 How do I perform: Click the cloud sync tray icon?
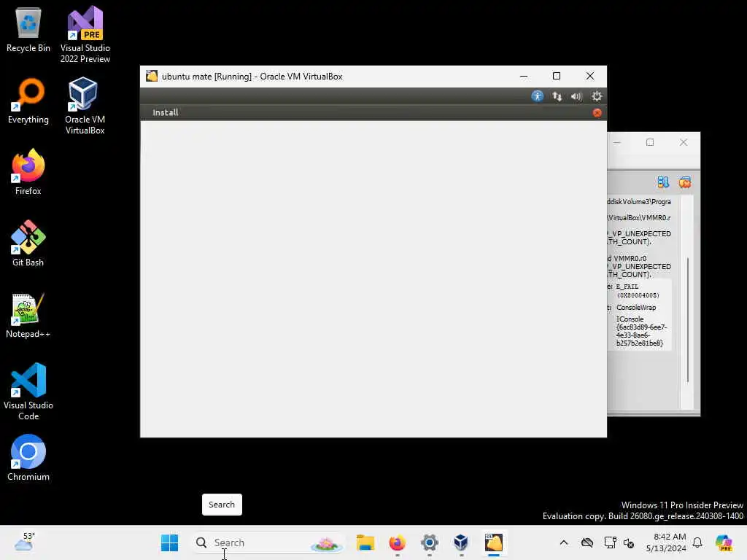(587, 542)
